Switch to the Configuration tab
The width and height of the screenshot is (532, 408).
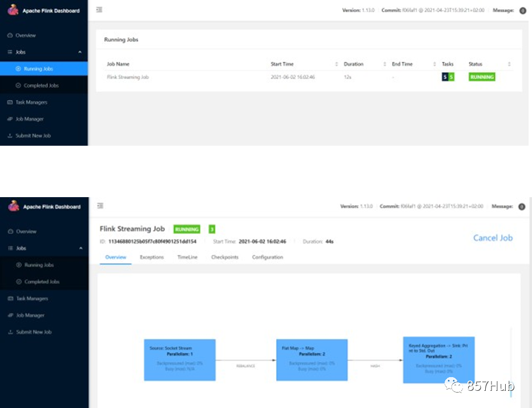pos(267,257)
